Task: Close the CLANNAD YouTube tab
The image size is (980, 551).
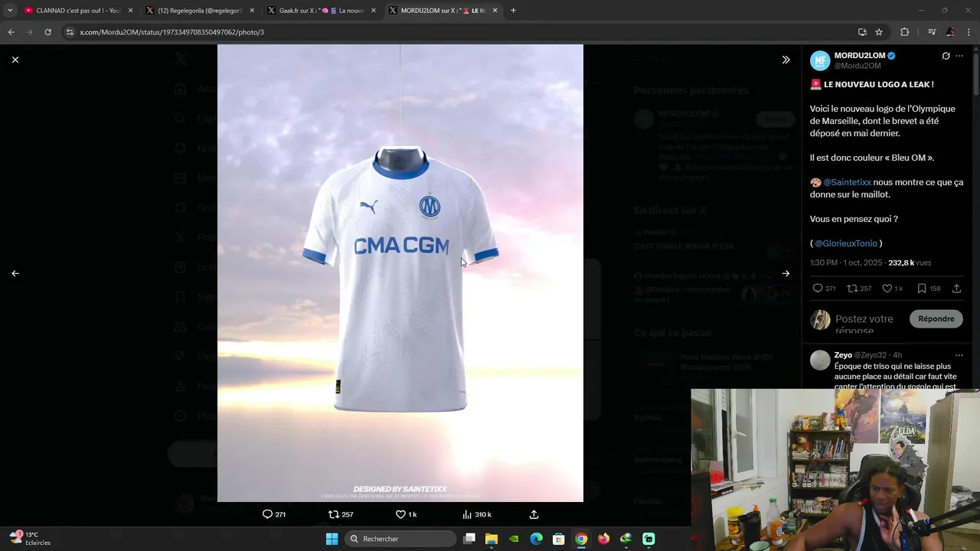Action: point(130,11)
